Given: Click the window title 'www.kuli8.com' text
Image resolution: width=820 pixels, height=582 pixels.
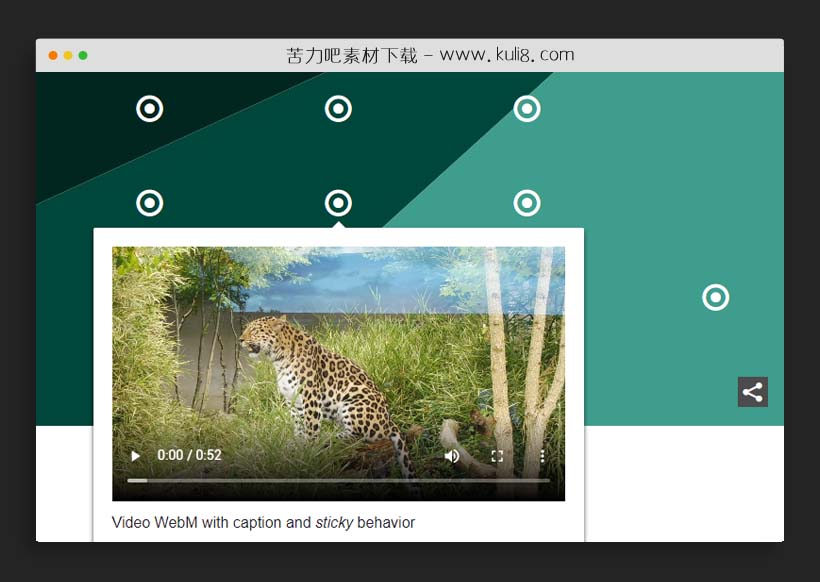Looking at the screenshot, I should (x=506, y=55).
